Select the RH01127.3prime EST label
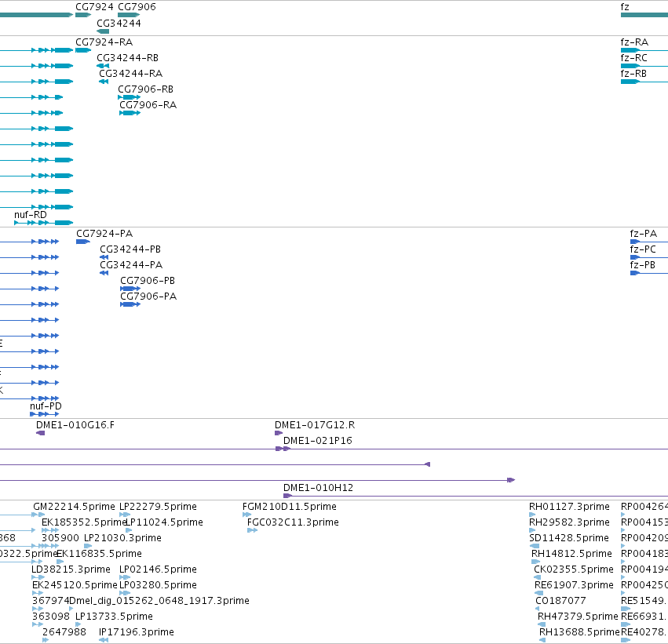Image resolution: width=668 pixels, height=644 pixels. [569, 507]
